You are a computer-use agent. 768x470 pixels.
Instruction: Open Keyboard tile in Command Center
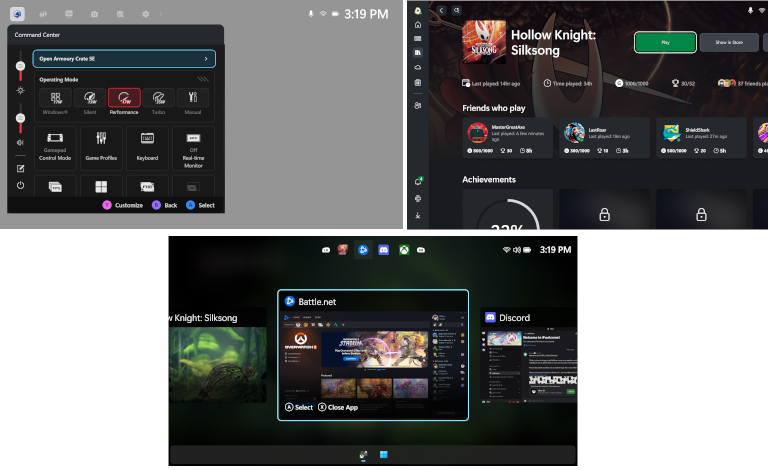click(x=147, y=148)
